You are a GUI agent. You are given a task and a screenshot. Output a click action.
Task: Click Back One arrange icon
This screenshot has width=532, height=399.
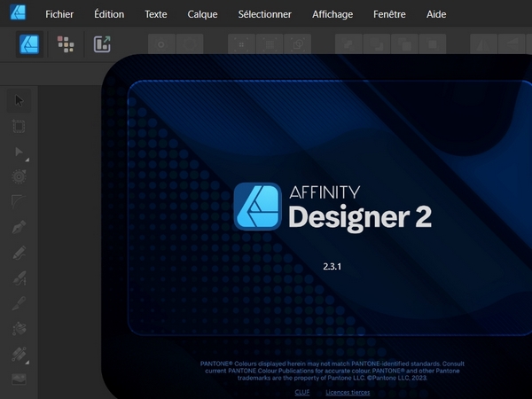point(377,44)
